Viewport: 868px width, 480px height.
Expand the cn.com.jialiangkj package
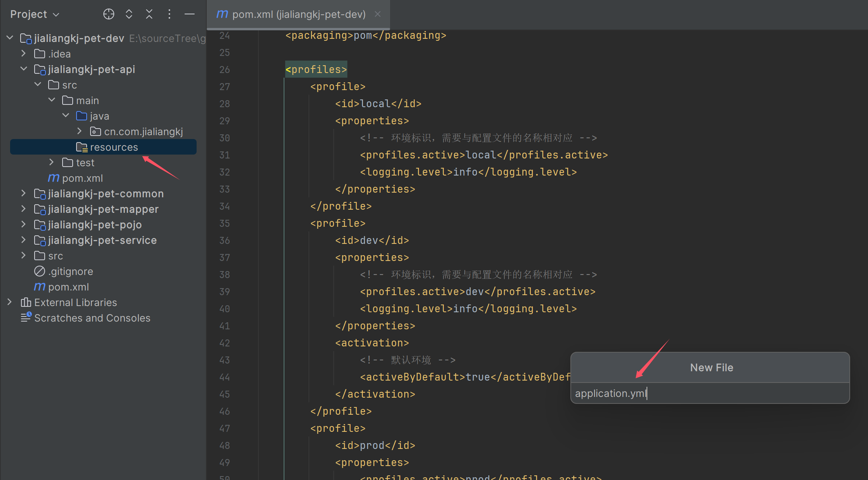coord(80,131)
